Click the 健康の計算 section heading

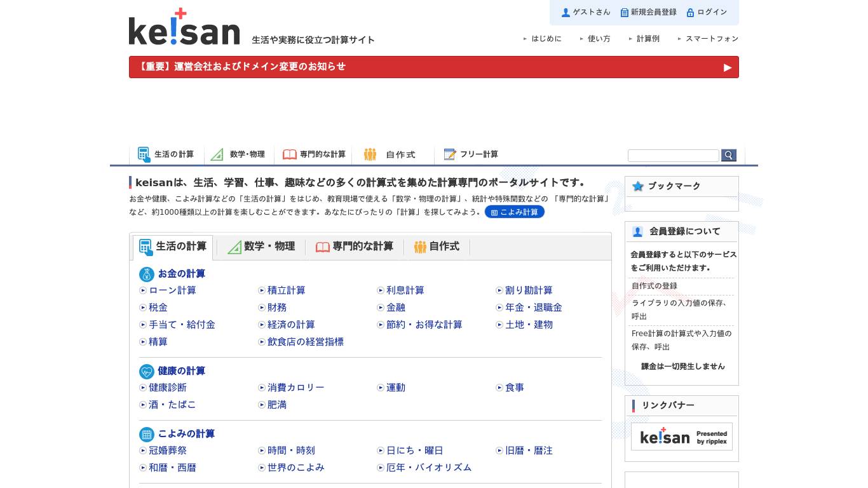[x=182, y=371]
